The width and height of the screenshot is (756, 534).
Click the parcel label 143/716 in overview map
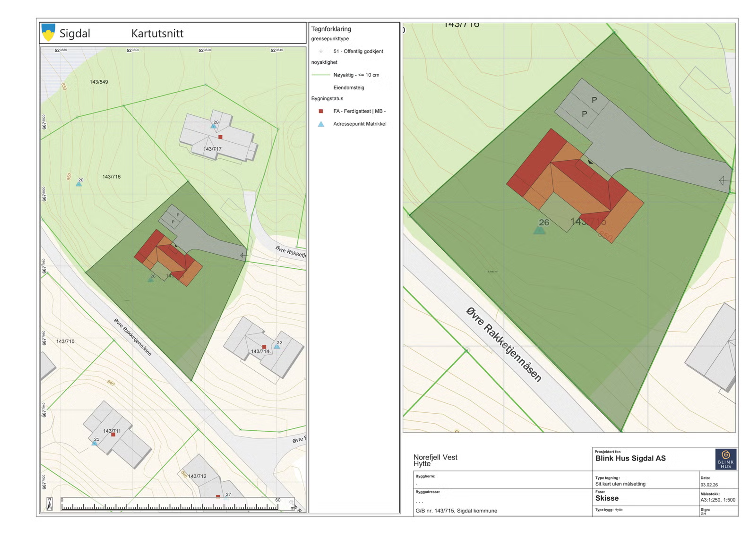point(111,177)
